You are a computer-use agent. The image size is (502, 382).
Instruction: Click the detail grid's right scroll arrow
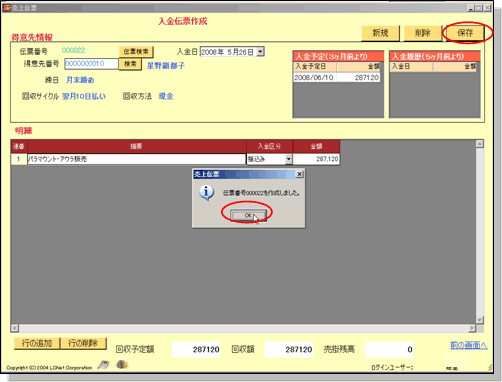tap(472, 328)
